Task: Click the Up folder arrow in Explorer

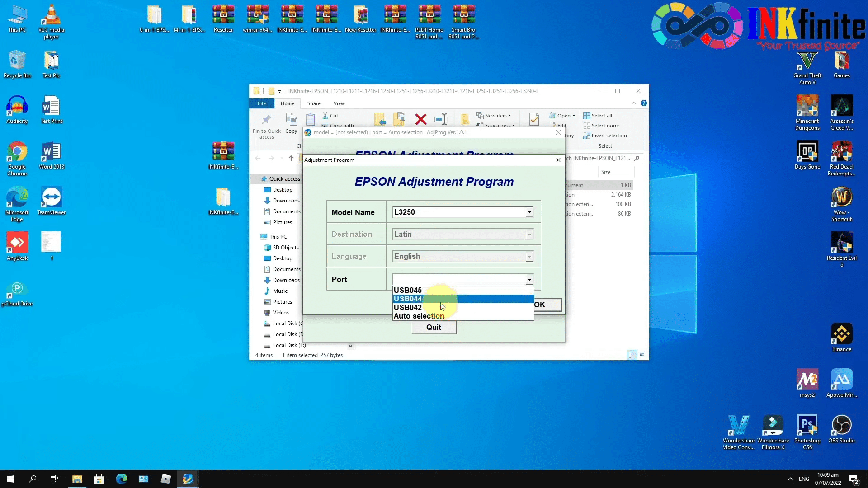Action: click(x=291, y=158)
